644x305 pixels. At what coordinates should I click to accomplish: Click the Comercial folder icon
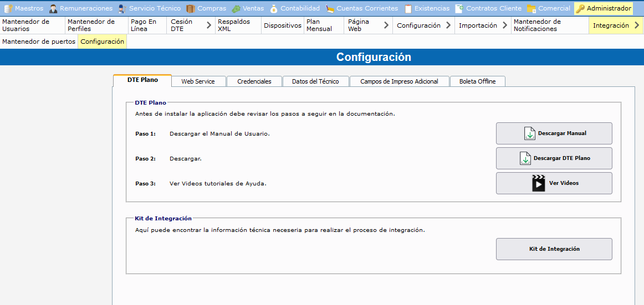point(532,8)
